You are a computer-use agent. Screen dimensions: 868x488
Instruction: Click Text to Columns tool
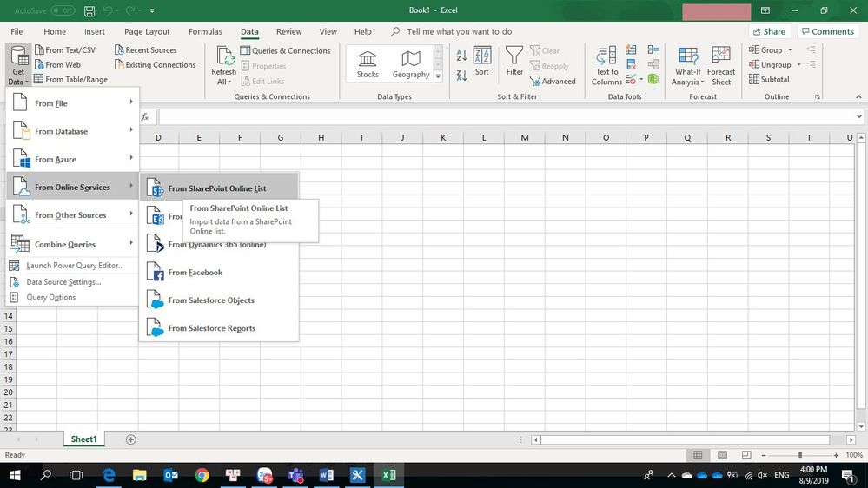pos(606,66)
